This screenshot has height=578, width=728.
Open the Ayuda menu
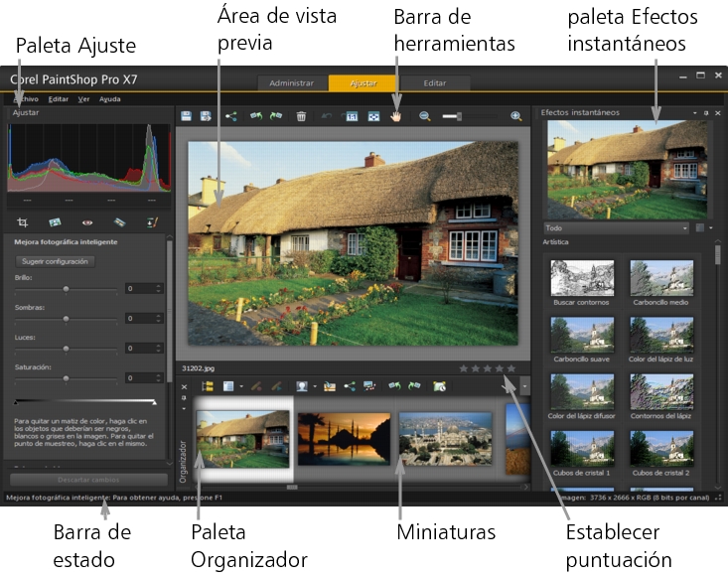click(110, 99)
